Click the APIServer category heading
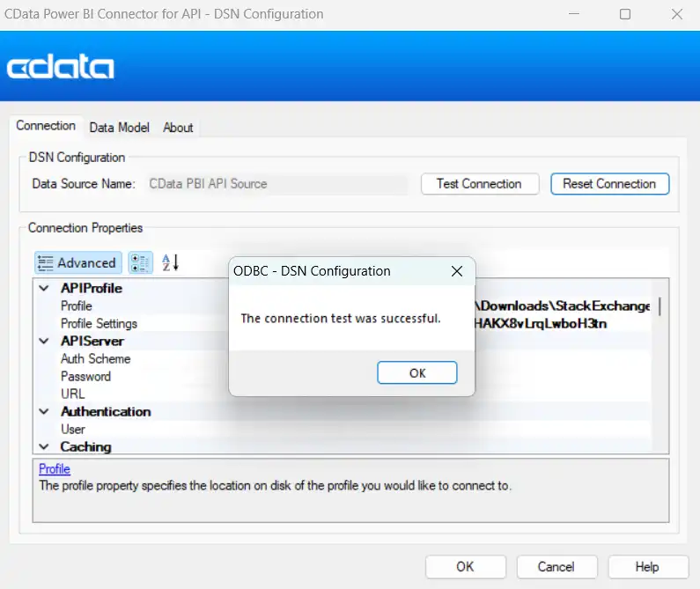Viewport: 700px width, 589px height. click(x=92, y=342)
